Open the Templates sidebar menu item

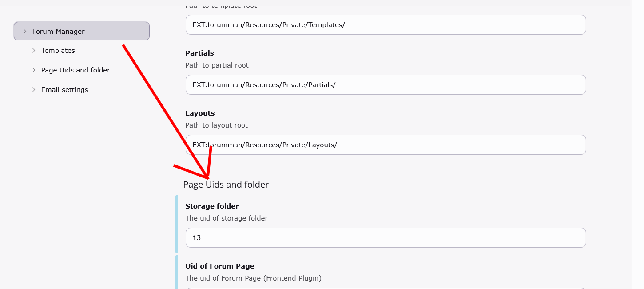click(x=58, y=51)
